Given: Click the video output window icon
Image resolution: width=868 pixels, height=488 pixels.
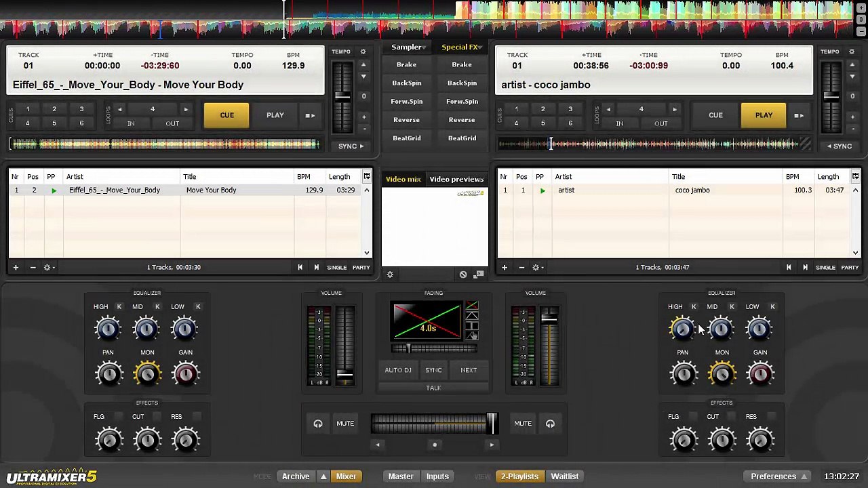Looking at the screenshot, I should tap(479, 274).
